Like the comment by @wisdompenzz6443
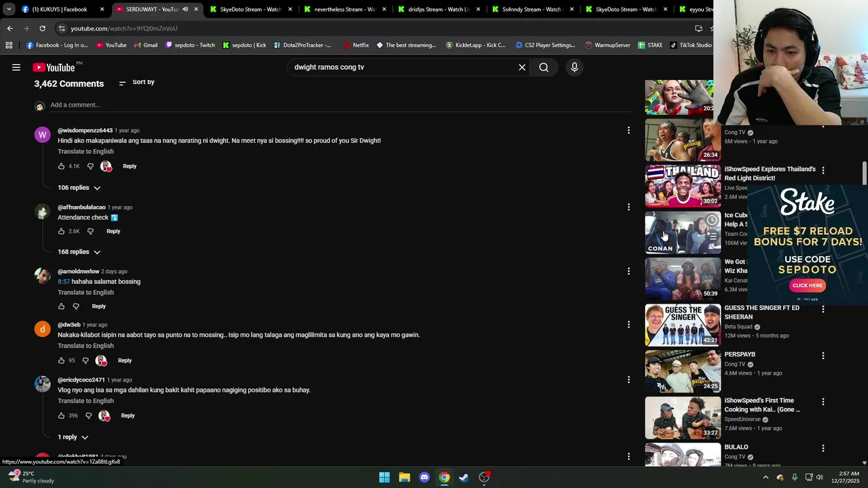 (62, 166)
